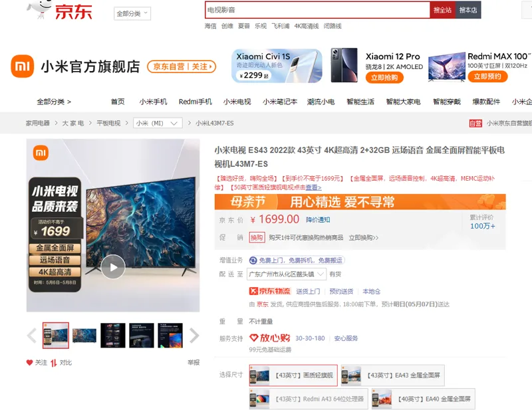Select the 【40英寸】EA40 金属全面屏 option

coord(424,399)
